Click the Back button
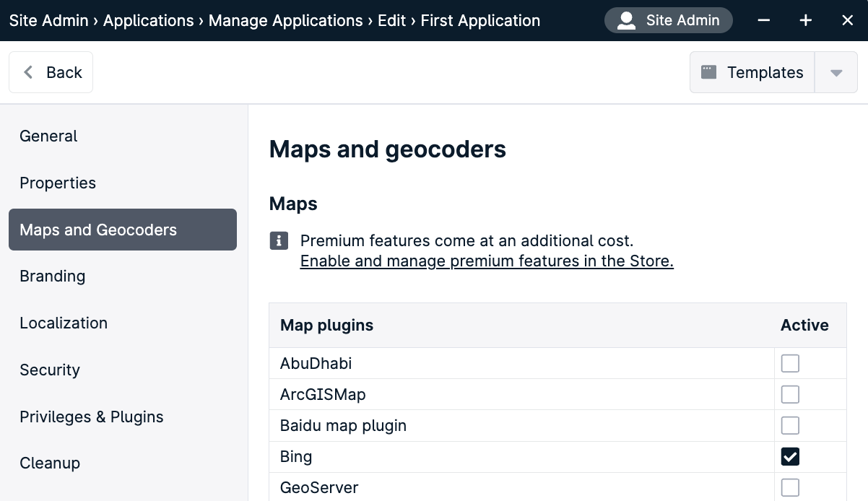868x501 pixels. [x=51, y=72]
